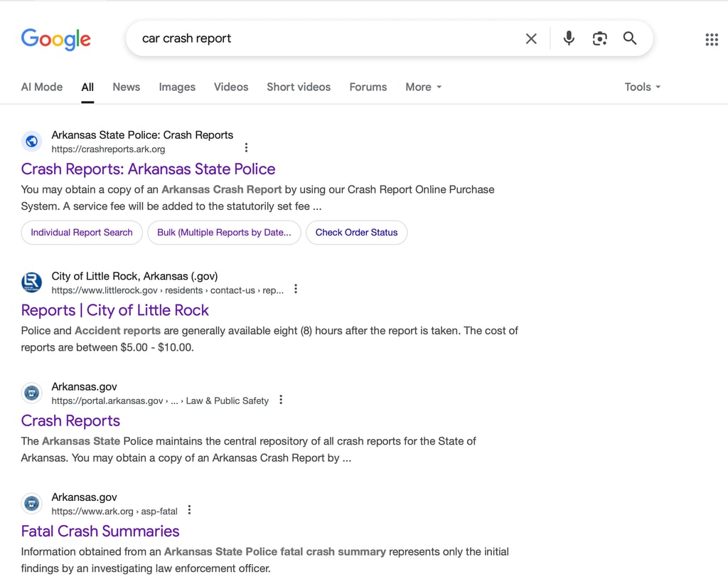This screenshot has height=577, width=728.
Task: Open Google Lens image search camera icon
Action: click(x=599, y=38)
